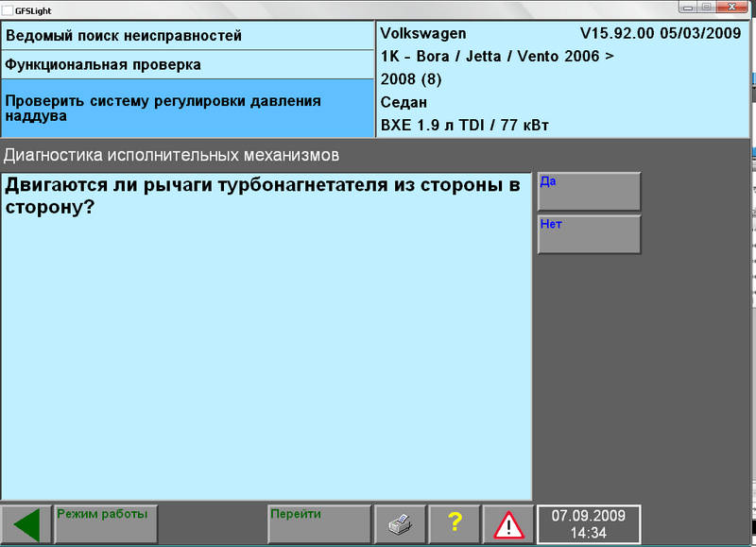Click the Седан body type text
The height and width of the screenshot is (547, 756).
(404, 102)
